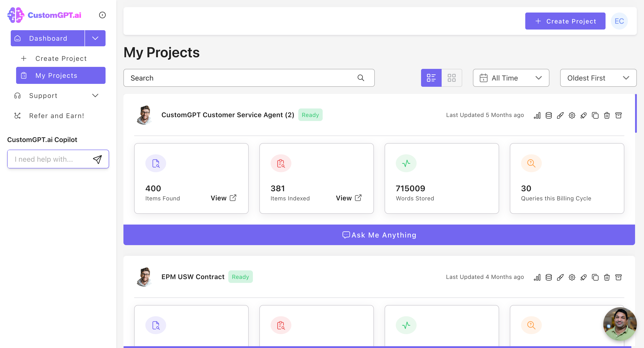Duplicate the EPM USW Contract project

click(x=595, y=277)
